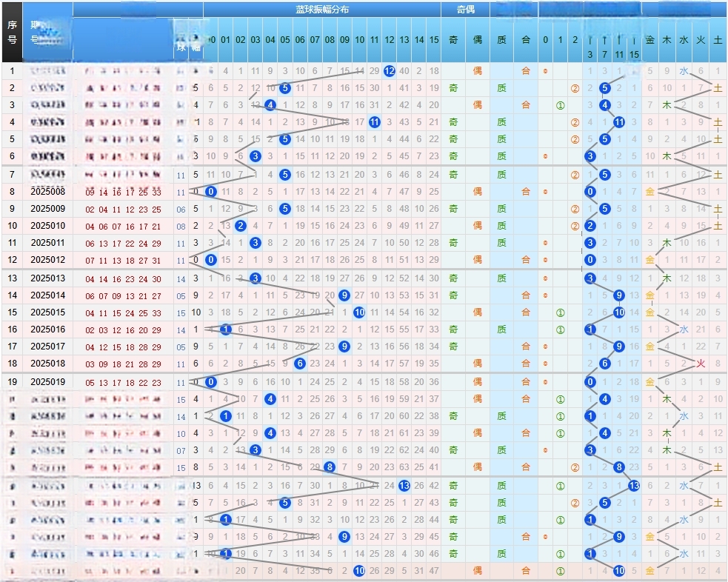Click the red 火 cell in row 2025018
The width and height of the screenshot is (728, 582).
coord(701,364)
